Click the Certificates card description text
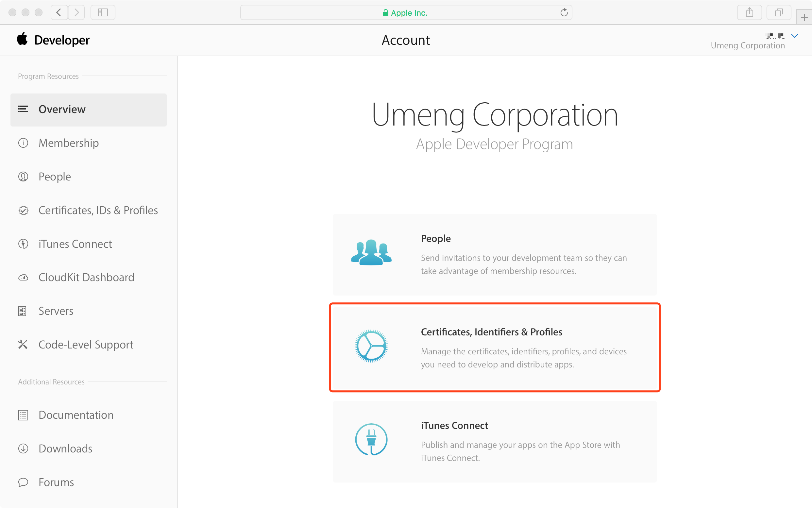This screenshot has height=508, width=812. [x=524, y=358]
